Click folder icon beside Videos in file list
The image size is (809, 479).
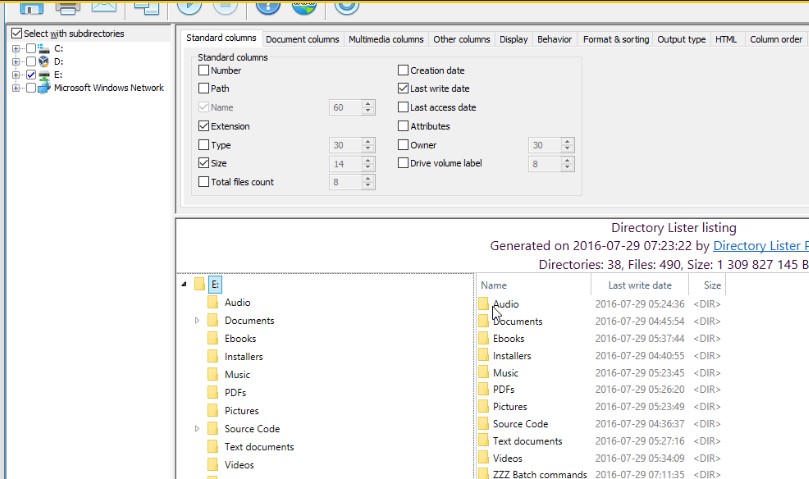(483, 458)
